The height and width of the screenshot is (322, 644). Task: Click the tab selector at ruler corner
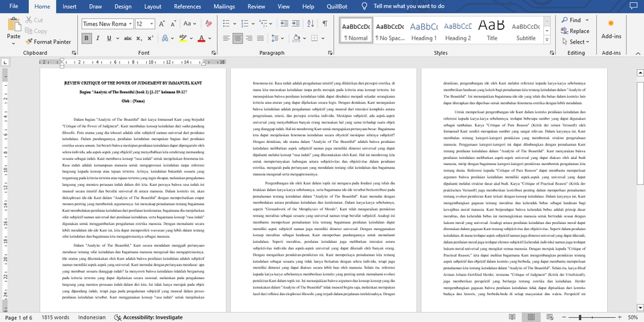pyautogui.click(x=5, y=62)
